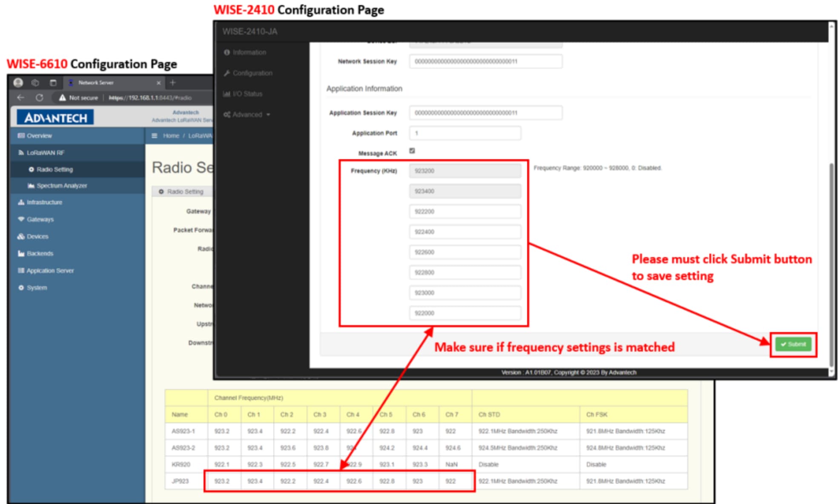Toggle the Message ACK checkbox
The width and height of the screenshot is (838, 504).
point(412,151)
